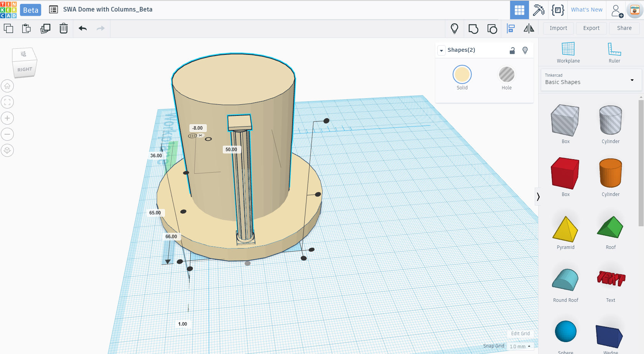Viewport: 644px width, 354px height.
Task: Click the Paste icon
Action: (26, 28)
